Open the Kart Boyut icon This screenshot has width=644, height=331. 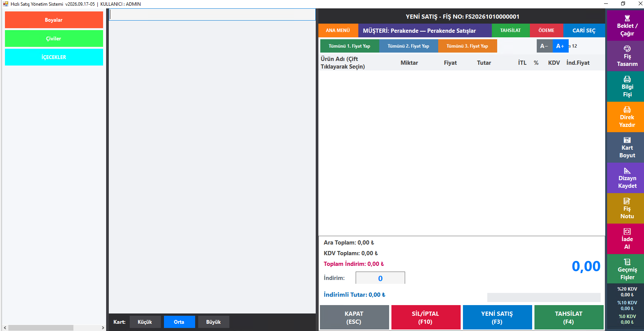(627, 140)
